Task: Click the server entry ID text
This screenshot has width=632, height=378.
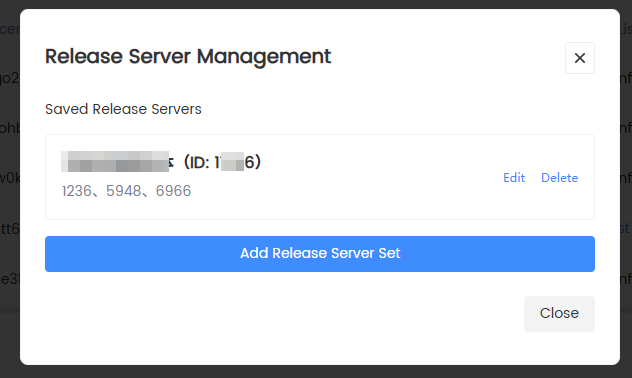Action: (222, 162)
